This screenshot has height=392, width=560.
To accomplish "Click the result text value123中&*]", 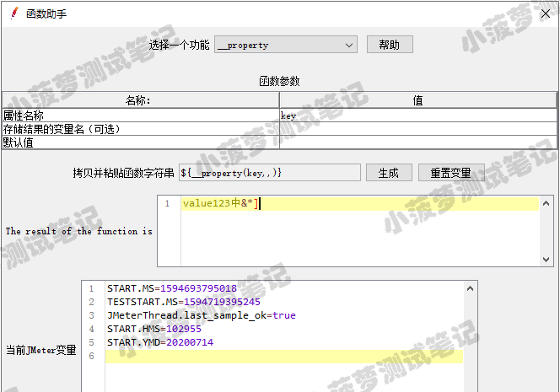I will (220, 203).
